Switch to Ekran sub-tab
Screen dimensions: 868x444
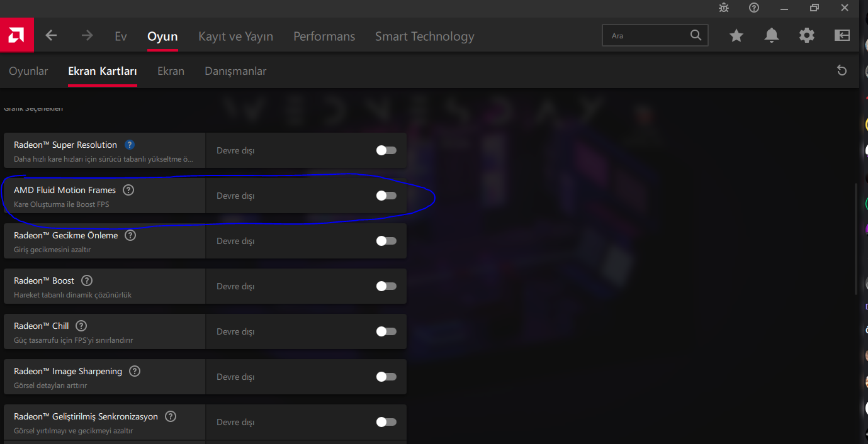[x=171, y=71]
